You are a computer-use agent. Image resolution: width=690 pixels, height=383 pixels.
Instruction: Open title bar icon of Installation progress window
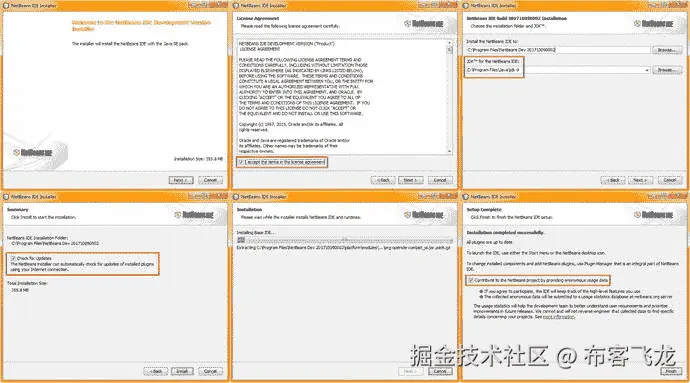[236, 197]
